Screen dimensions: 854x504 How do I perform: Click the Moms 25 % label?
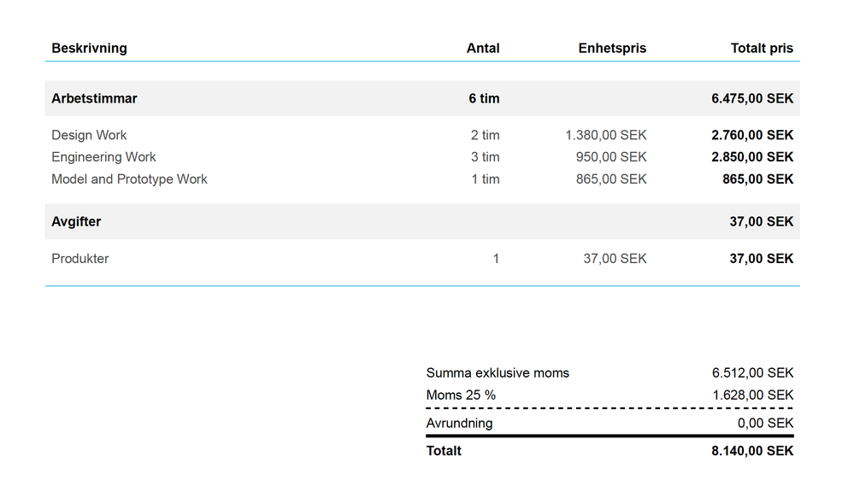point(461,396)
